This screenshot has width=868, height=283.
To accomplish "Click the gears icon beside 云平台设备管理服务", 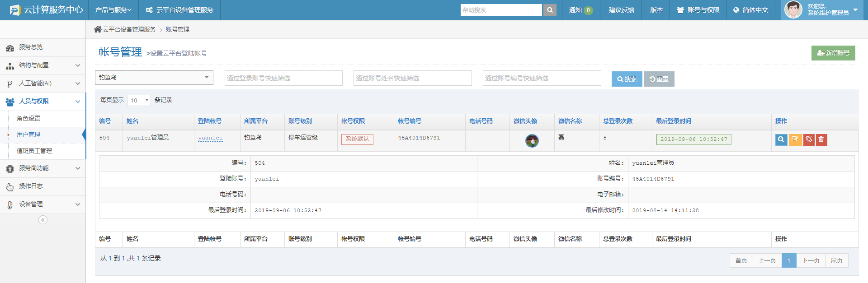I will pos(149,10).
